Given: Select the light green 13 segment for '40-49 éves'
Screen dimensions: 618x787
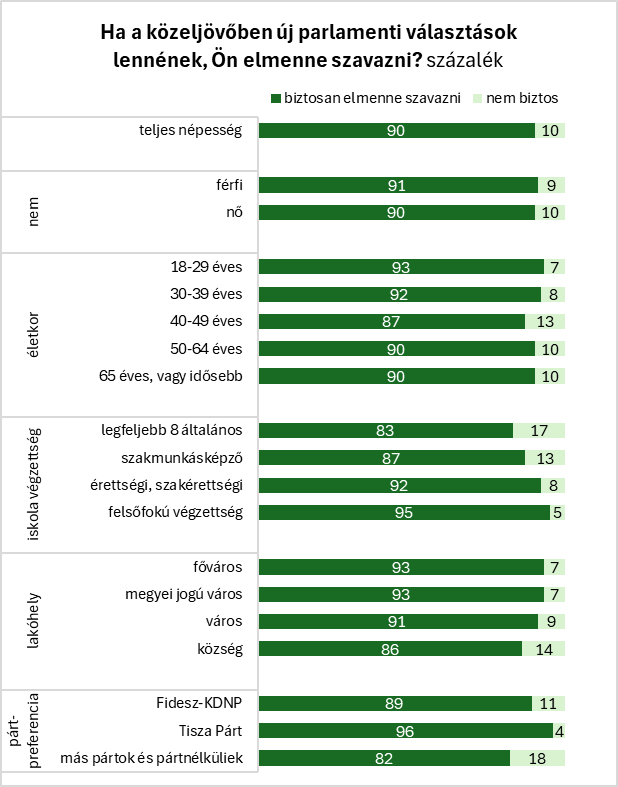Looking at the screenshot, I should (x=545, y=321).
